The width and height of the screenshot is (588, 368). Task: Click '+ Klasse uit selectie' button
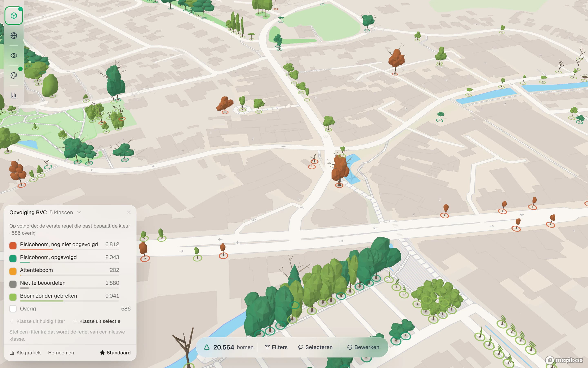coord(97,321)
